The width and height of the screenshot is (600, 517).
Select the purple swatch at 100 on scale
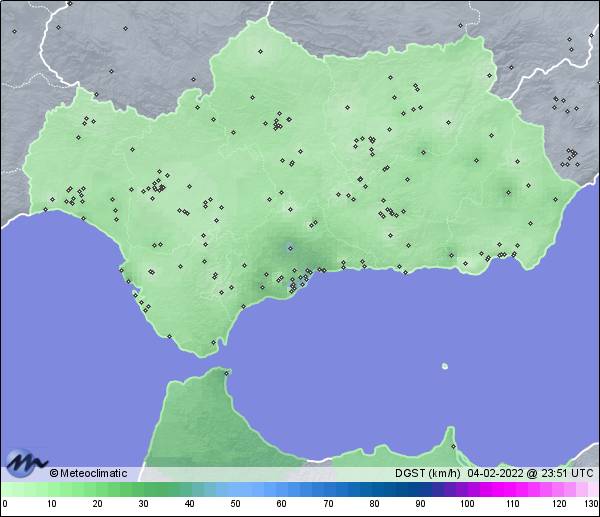click(x=467, y=489)
